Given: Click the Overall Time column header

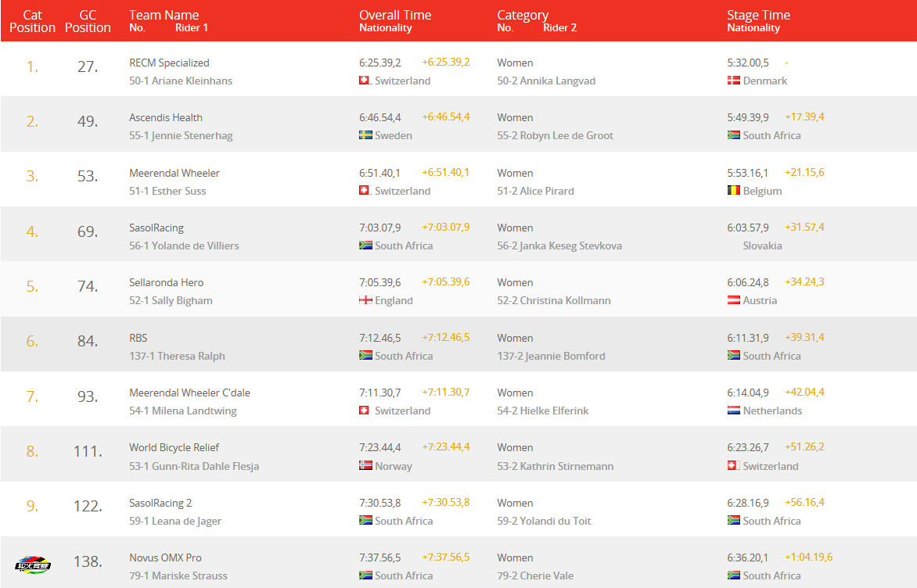Looking at the screenshot, I should coord(395,15).
